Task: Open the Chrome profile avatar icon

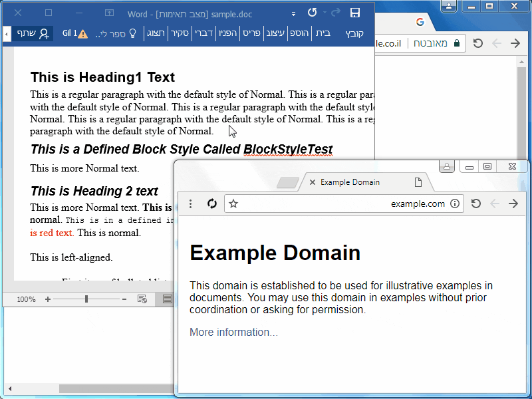Action: point(448,6)
